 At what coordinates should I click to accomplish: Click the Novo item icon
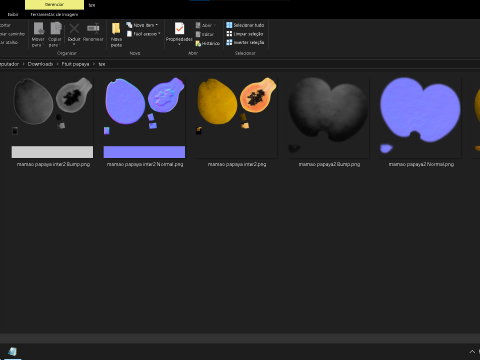tap(129, 25)
